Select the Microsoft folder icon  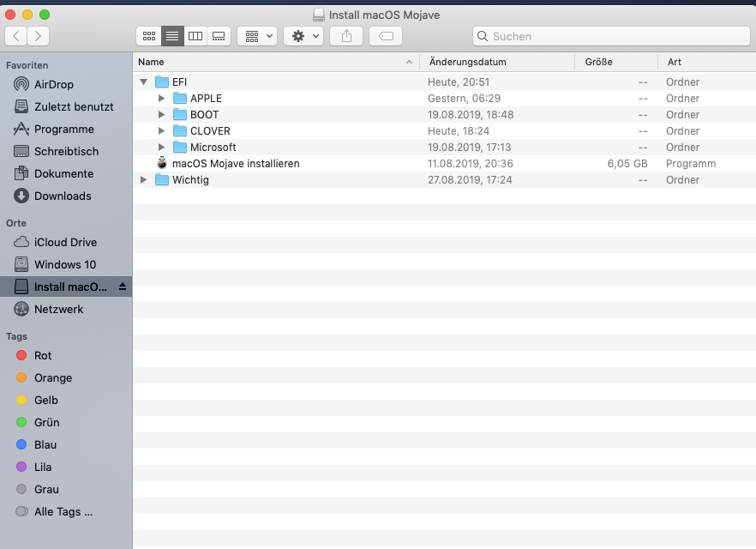(180, 148)
